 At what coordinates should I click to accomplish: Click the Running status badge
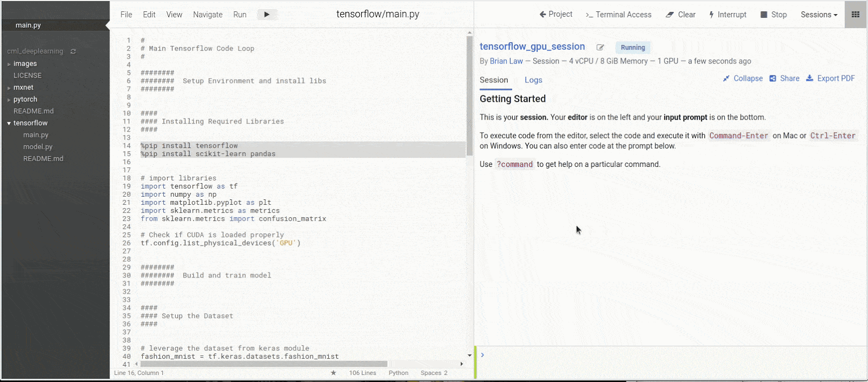pyautogui.click(x=633, y=48)
